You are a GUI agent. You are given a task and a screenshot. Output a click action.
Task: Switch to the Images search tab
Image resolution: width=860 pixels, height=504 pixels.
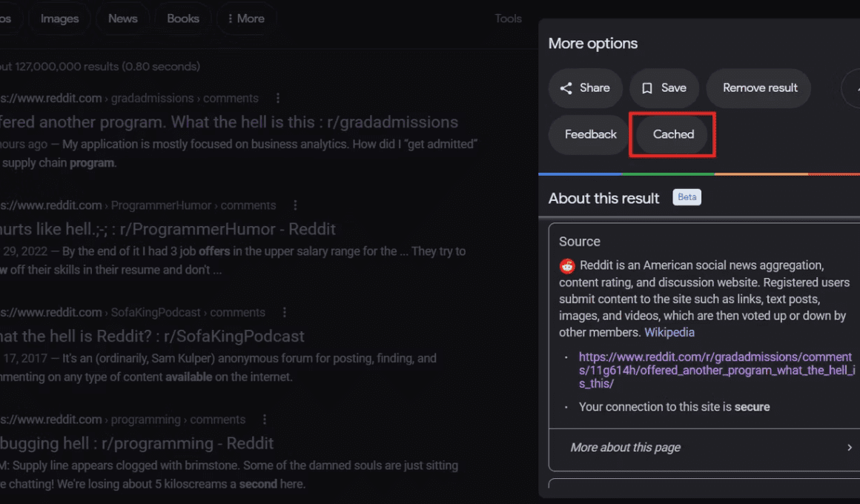tap(59, 19)
